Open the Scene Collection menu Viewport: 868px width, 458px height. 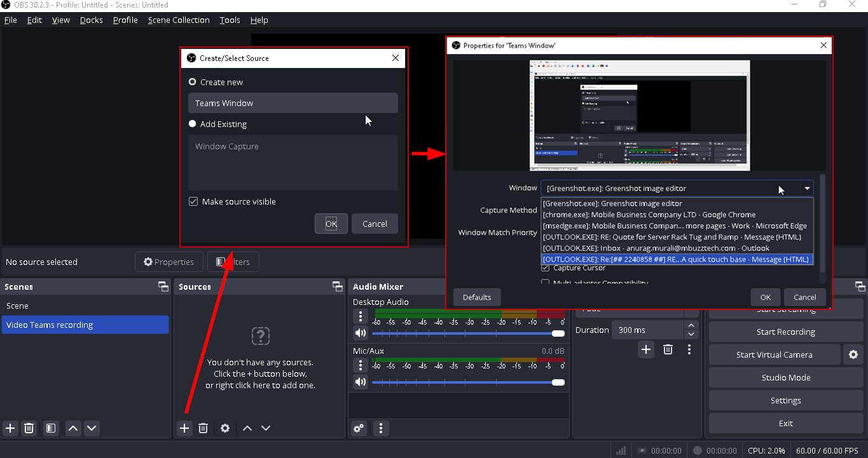tap(179, 20)
